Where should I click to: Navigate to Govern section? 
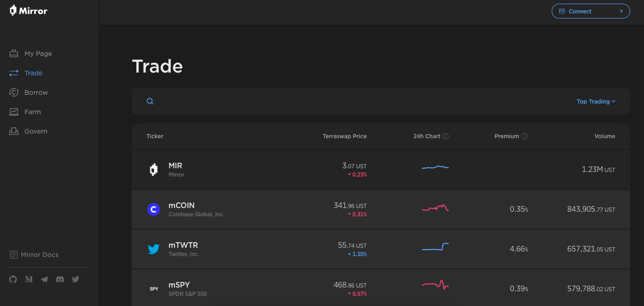coord(36,131)
